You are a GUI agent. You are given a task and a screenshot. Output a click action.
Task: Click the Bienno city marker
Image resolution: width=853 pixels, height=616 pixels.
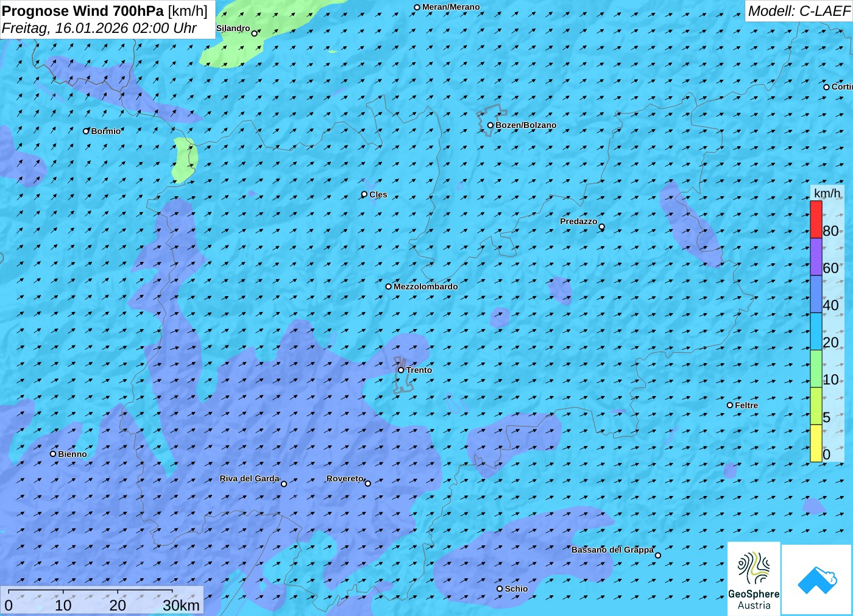point(53,454)
